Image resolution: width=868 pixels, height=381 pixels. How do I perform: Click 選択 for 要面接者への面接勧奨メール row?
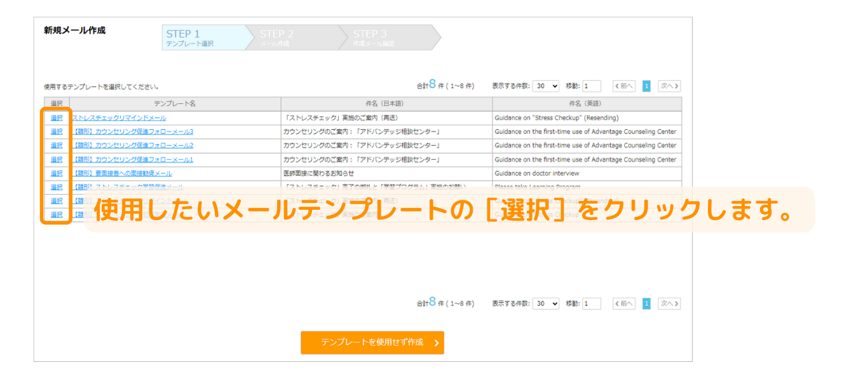click(57, 174)
